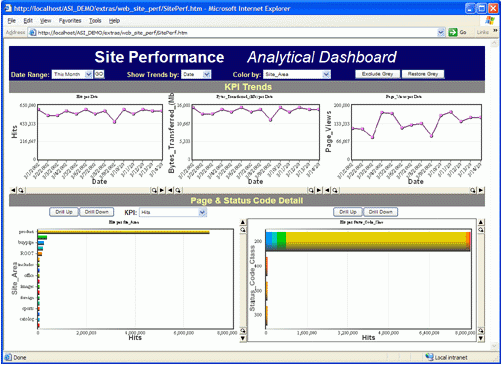
Task: Click the Local intranet zone icon in status bar
Action: coord(429,357)
